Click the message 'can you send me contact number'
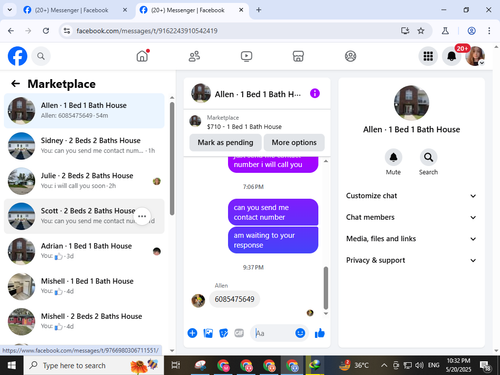The width and height of the screenshot is (500, 375). pyautogui.click(x=273, y=212)
